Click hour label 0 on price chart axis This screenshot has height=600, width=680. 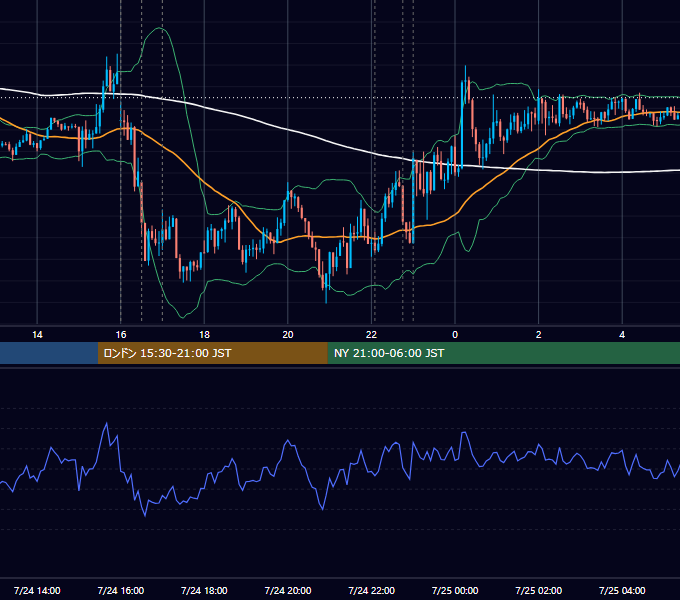click(455, 335)
